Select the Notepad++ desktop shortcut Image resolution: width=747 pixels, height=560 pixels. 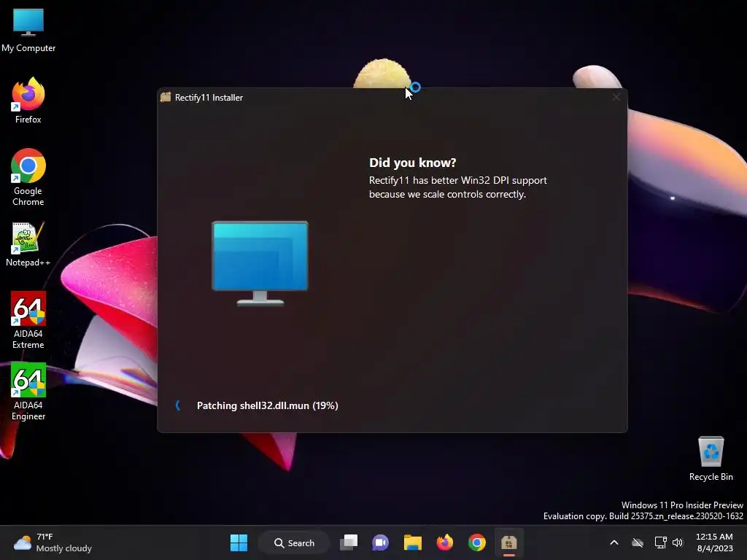[28, 244]
